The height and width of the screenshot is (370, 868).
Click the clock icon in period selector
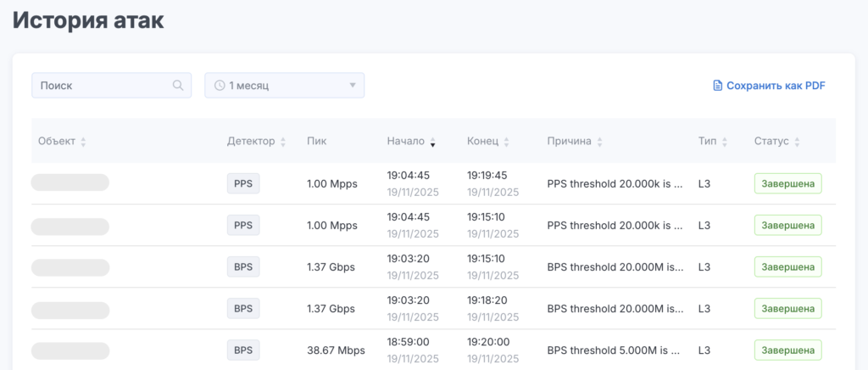(220, 85)
